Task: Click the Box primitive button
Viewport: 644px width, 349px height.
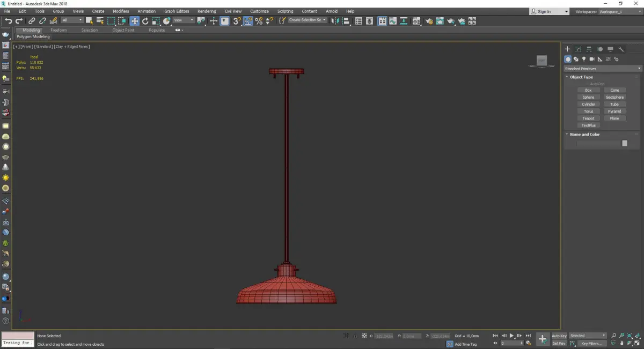Action: 588,90
